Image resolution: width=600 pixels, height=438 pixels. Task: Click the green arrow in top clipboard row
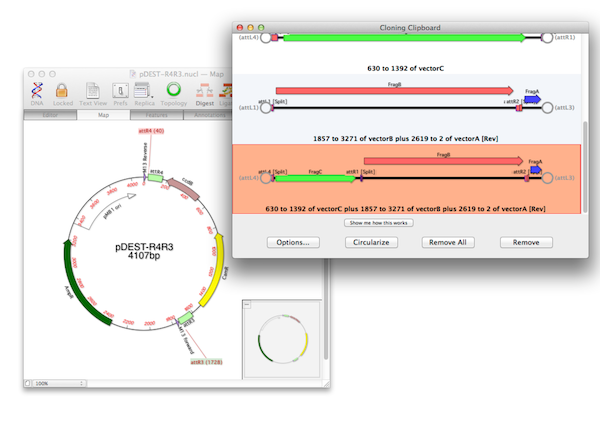click(404, 37)
